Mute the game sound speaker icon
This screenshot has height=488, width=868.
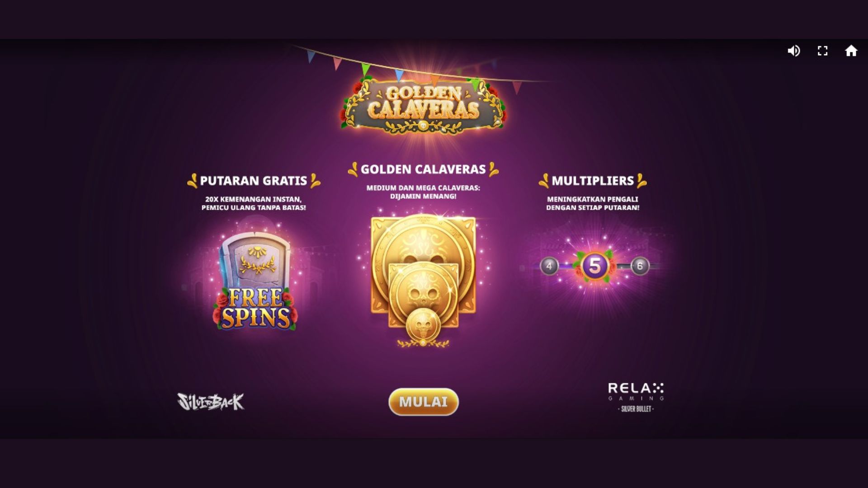click(x=794, y=51)
